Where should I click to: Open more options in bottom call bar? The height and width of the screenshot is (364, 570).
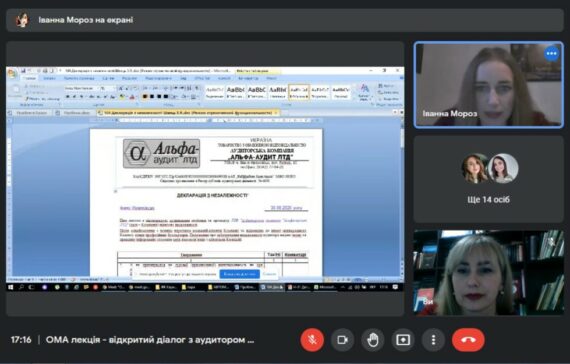(433, 340)
